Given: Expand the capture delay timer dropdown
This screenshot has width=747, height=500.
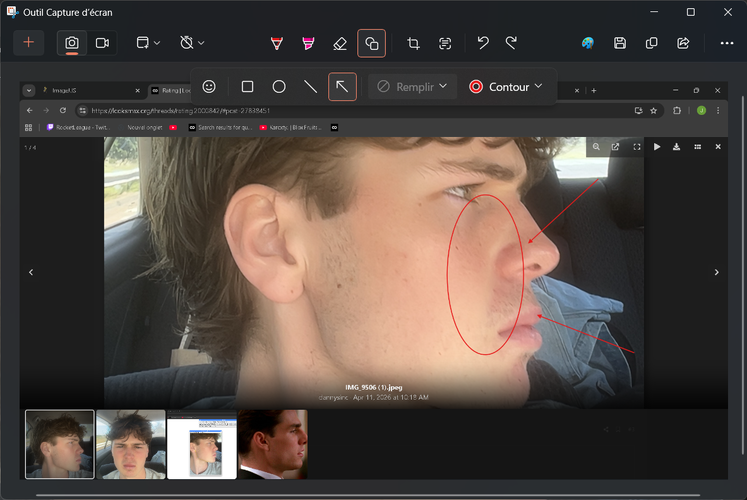Looking at the screenshot, I should click(x=192, y=43).
